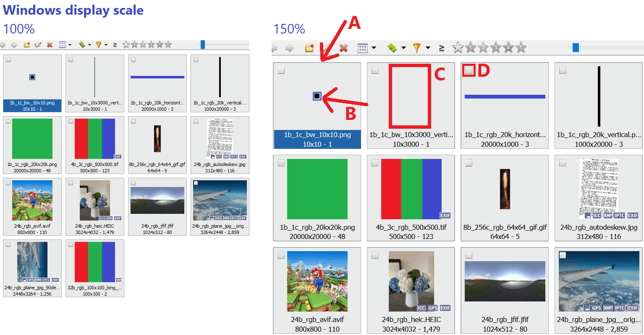Screen dimensions: 644x335
Task: Click the 8b_256c_rgb_64x64_gif.gif filename in the 150% view
Action: pos(505,227)
